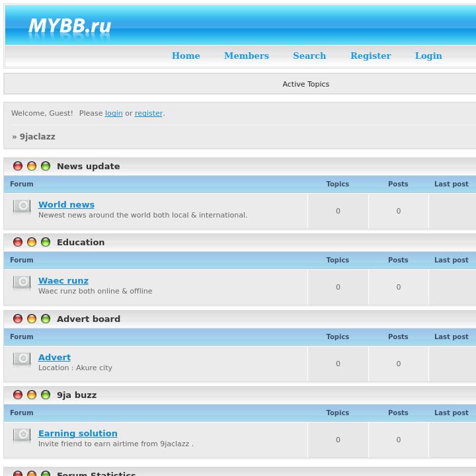
Task: Open Active Topics
Action: click(305, 85)
